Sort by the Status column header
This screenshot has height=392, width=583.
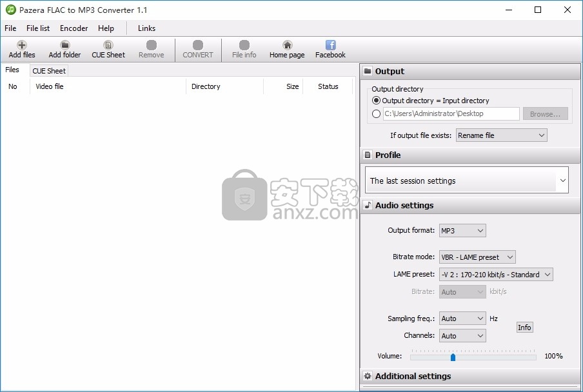[x=328, y=86]
